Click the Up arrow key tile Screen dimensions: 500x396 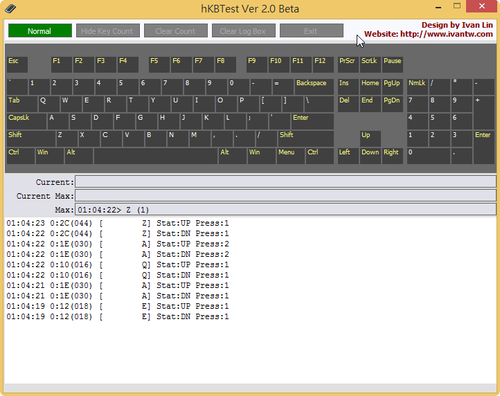(370, 139)
